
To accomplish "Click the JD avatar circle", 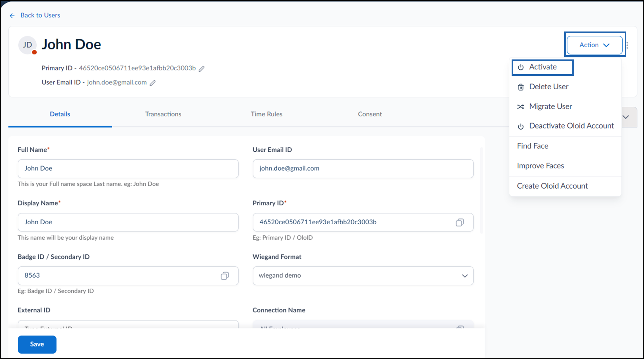I will click(27, 45).
